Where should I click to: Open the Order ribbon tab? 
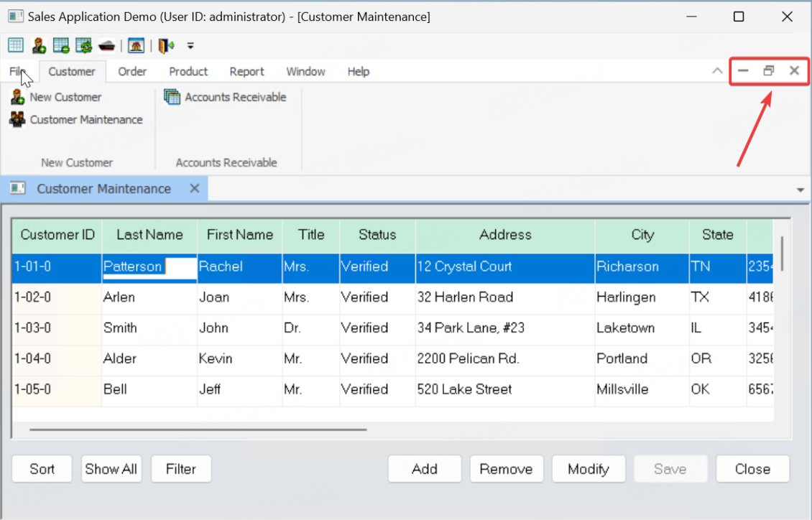point(132,72)
